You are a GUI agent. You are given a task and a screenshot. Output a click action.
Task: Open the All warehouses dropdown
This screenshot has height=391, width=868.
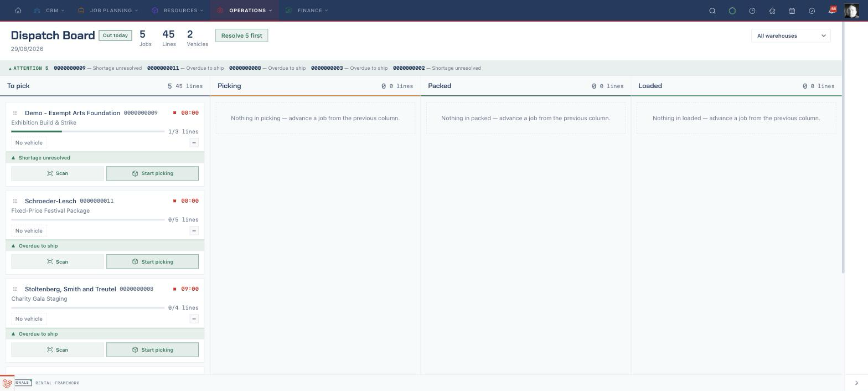click(x=791, y=36)
